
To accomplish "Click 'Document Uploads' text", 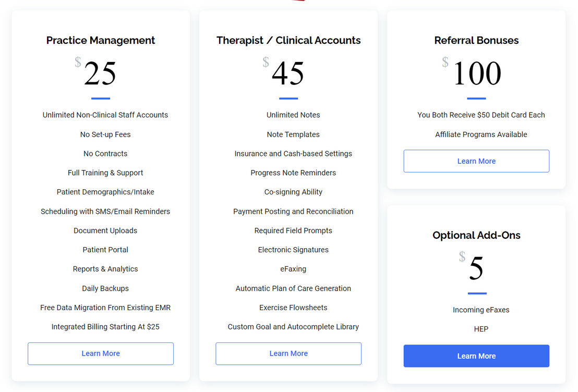I will click(105, 230).
